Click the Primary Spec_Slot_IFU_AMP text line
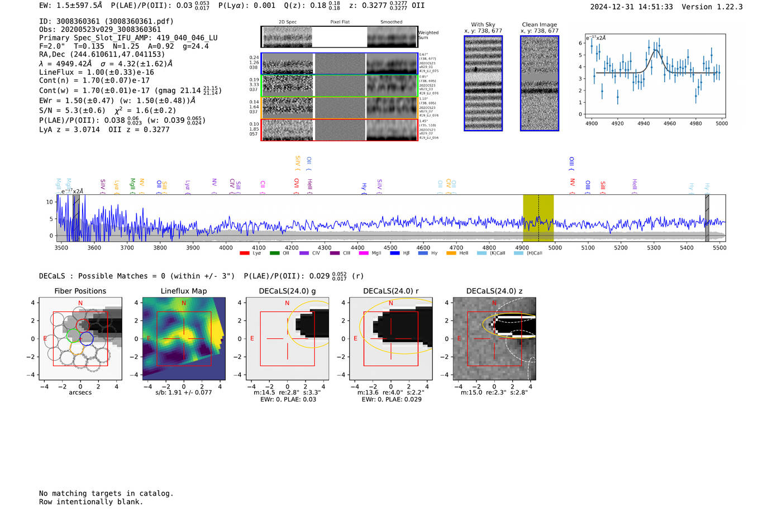Screen dimensions: 782x532 pyautogui.click(x=128, y=38)
